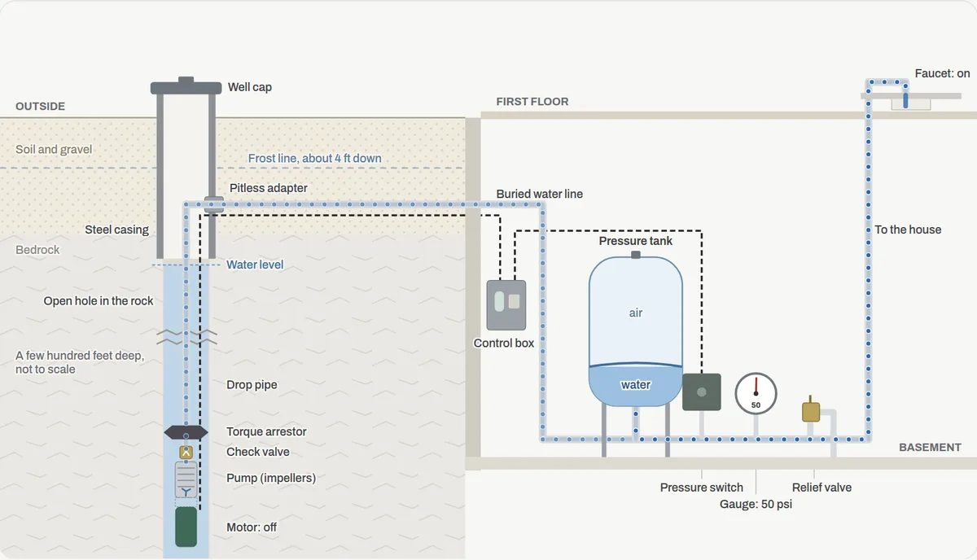
Task: Click the 'Control box' label
Action: [504, 343]
